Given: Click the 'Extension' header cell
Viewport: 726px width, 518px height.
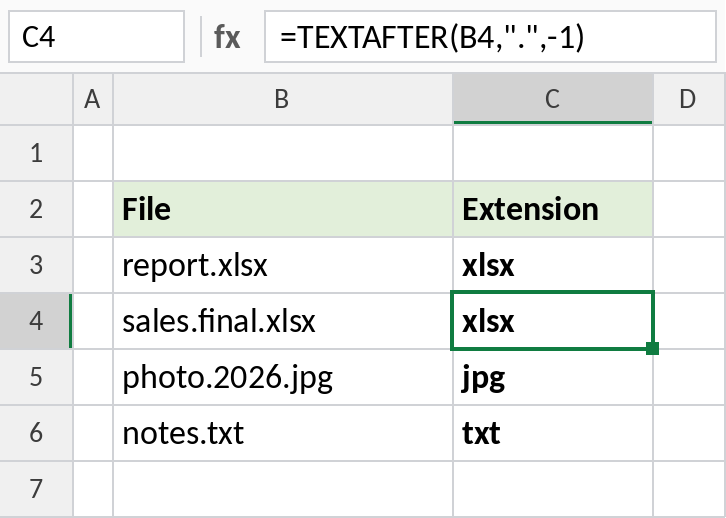Looking at the screenshot, I should coord(553,209).
